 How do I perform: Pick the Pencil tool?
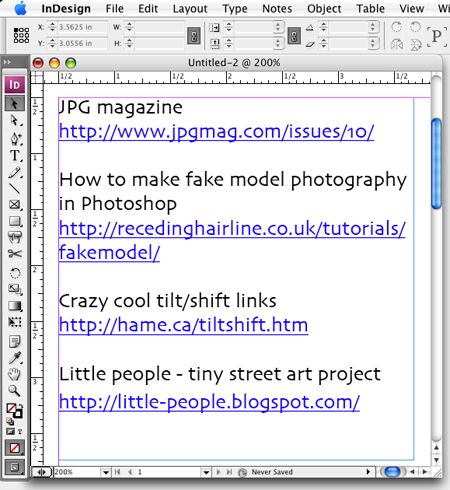(14, 172)
